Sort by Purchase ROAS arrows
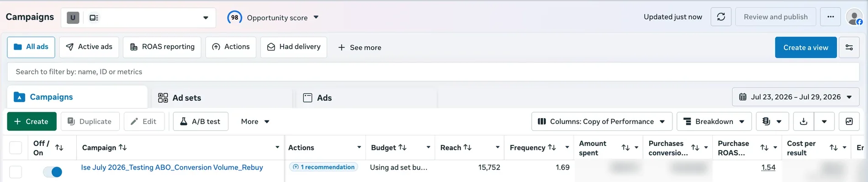The image size is (868, 182). (764, 148)
